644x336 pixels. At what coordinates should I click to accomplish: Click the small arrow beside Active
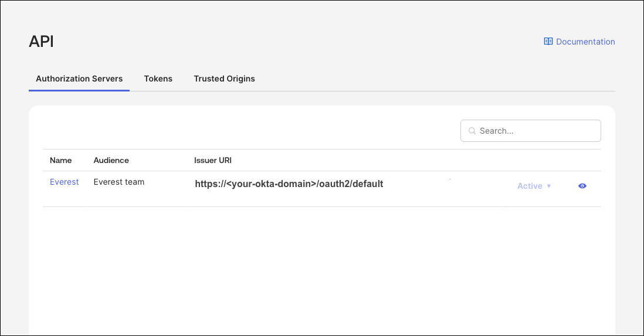coord(549,186)
